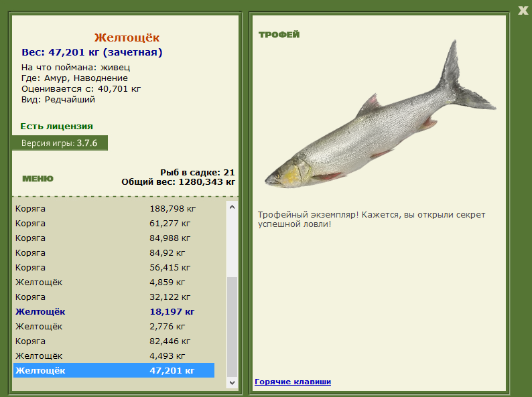Click the up arrow of the fish list scrollbar
The height and width of the screenshot is (397, 532).
[232, 207]
